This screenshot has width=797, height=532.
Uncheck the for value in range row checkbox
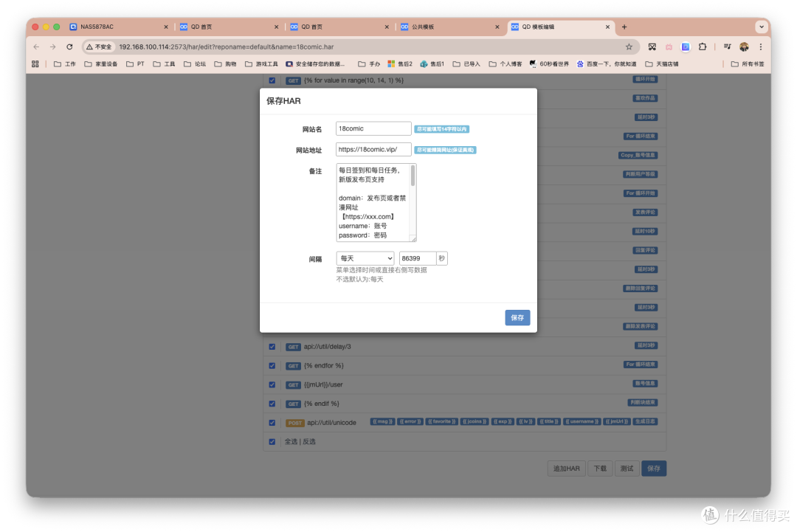[272, 80]
